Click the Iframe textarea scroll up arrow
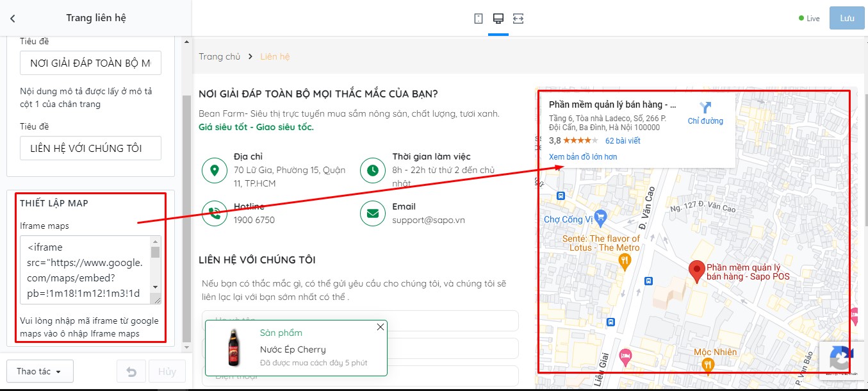Screen dimensions: 868x391 pos(155,240)
